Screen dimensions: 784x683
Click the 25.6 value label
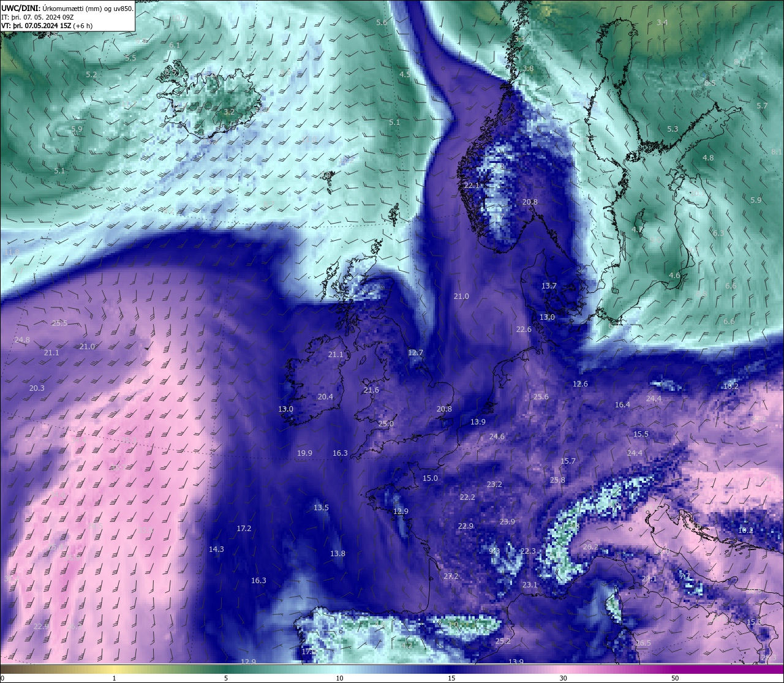coord(541,397)
